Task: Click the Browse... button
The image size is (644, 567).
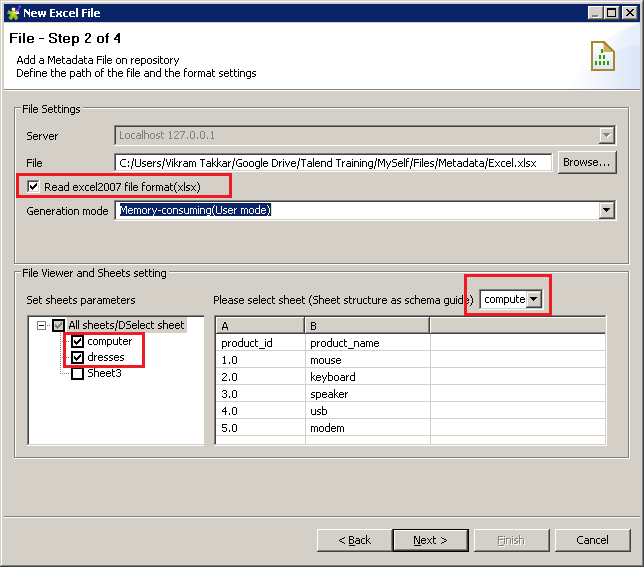Action: (587, 163)
